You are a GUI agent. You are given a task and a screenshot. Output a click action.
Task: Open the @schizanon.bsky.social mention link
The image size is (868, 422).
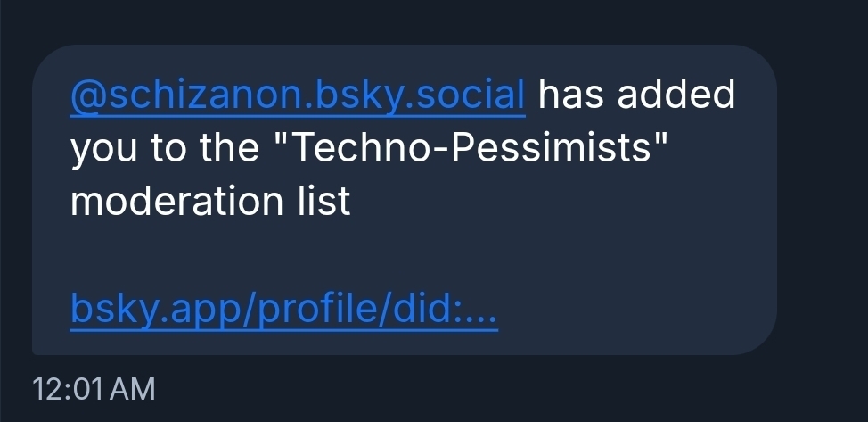[298, 95]
